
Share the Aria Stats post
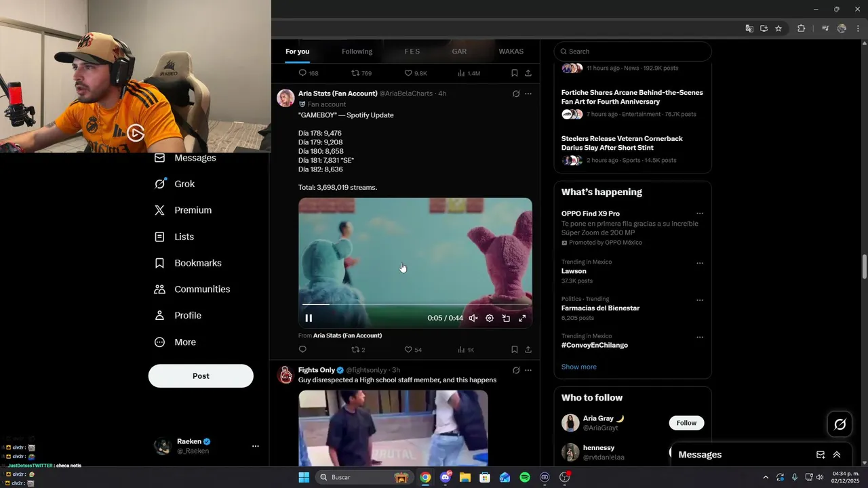(528, 350)
